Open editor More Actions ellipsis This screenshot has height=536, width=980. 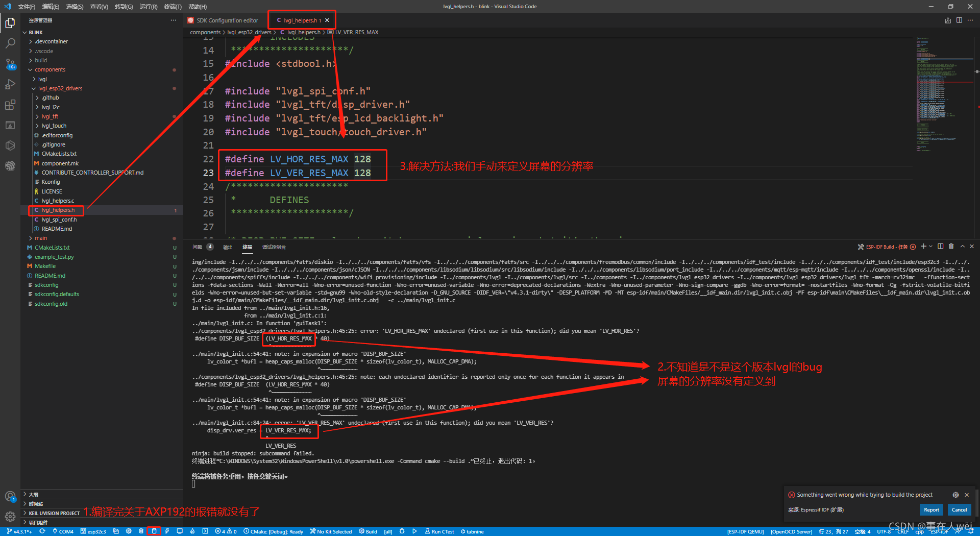[x=970, y=20]
